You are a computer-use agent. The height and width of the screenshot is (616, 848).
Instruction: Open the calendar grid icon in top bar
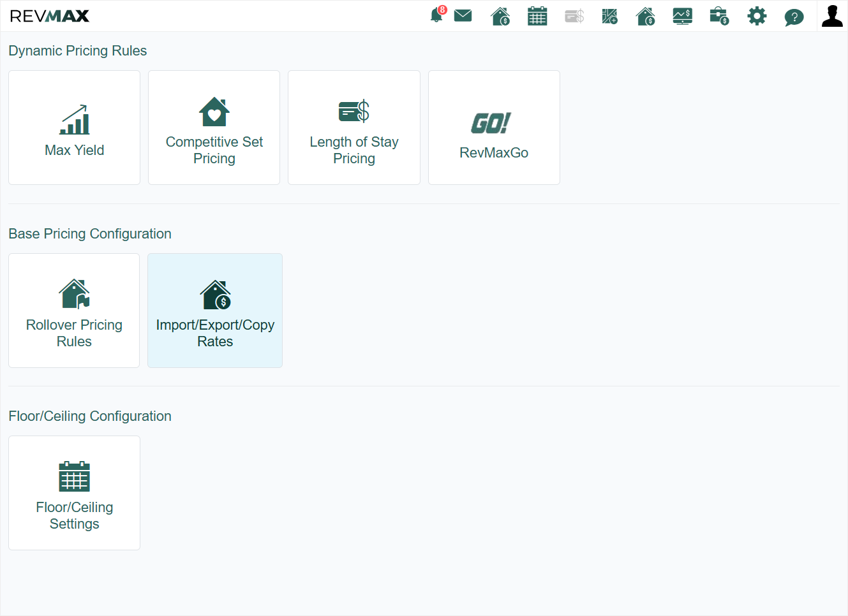click(537, 16)
